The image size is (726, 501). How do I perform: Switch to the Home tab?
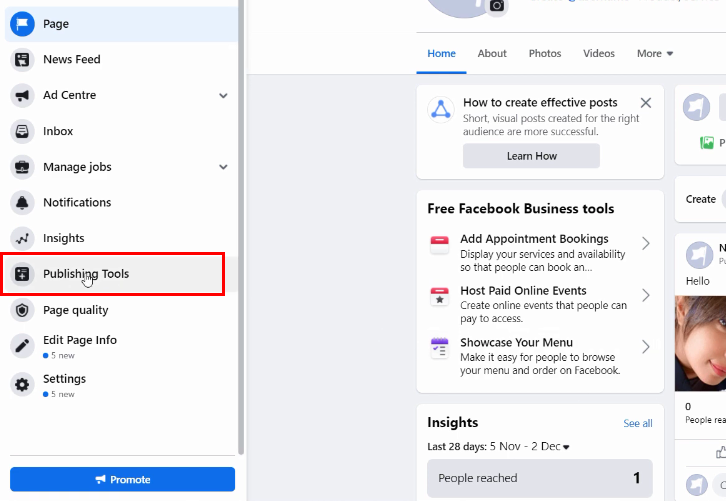441,54
